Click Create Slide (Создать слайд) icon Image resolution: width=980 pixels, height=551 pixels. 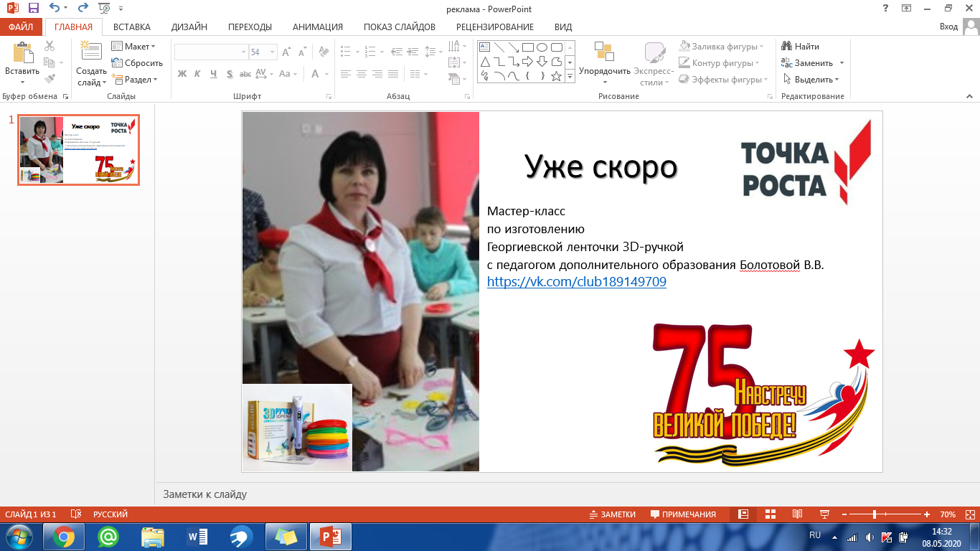91,52
